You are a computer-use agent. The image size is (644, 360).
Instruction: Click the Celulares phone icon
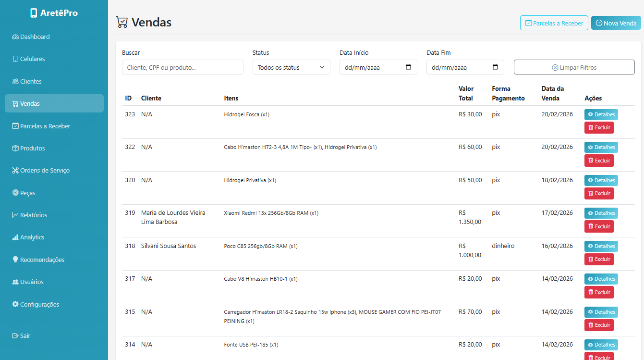(x=15, y=59)
